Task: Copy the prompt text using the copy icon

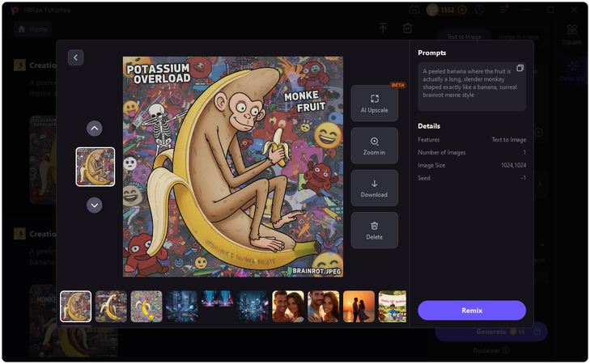Action: tap(520, 68)
